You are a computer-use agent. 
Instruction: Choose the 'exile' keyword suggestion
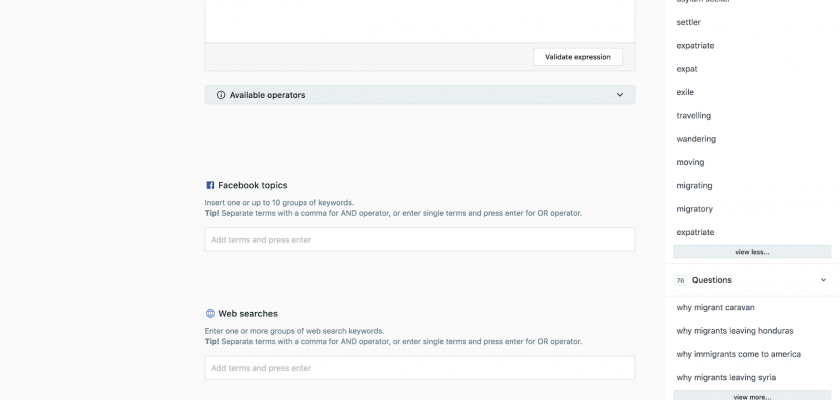pyautogui.click(x=685, y=92)
